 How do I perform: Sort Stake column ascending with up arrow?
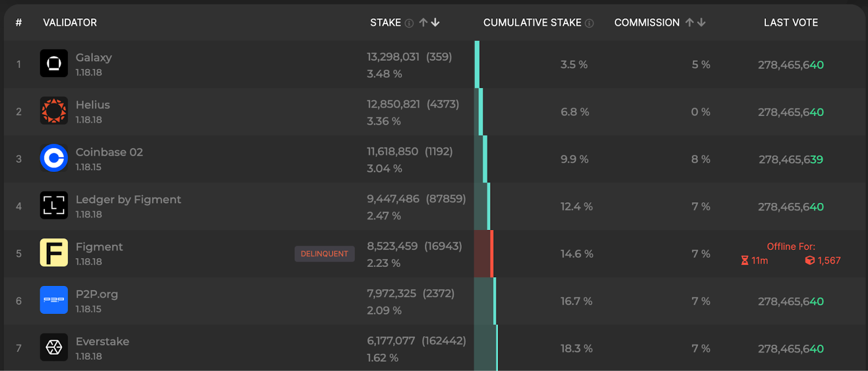click(423, 22)
